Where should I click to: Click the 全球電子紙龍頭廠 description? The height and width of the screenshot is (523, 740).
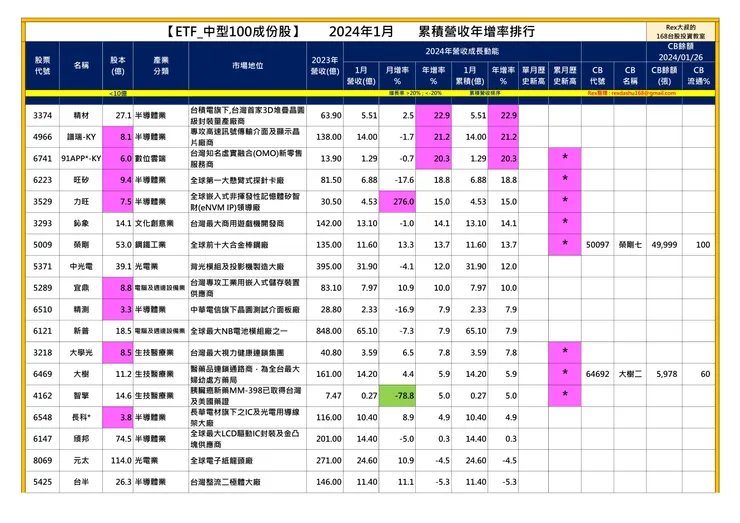[222, 460]
